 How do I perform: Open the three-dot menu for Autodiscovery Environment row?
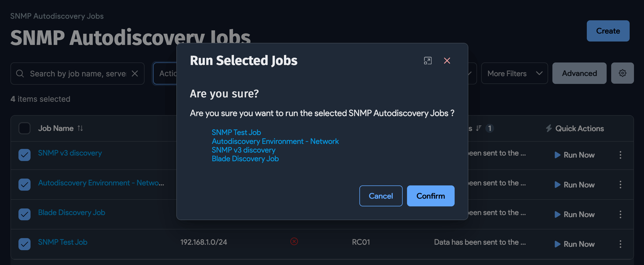click(621, 185)
